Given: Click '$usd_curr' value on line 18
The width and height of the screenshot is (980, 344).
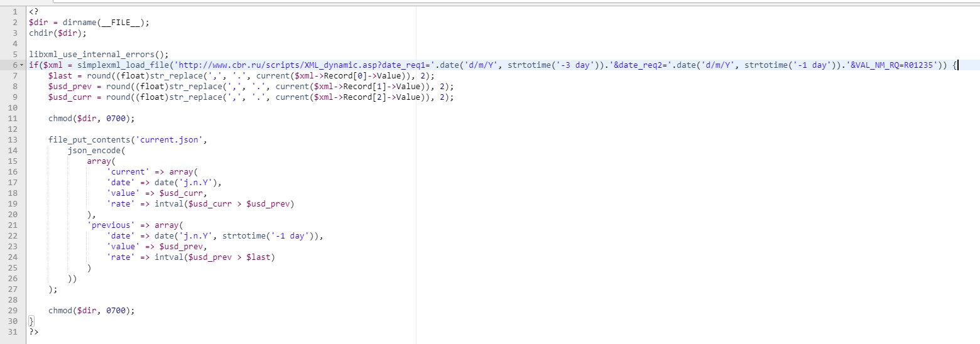Looking at the screenshot, I should [x=182, y=193].
